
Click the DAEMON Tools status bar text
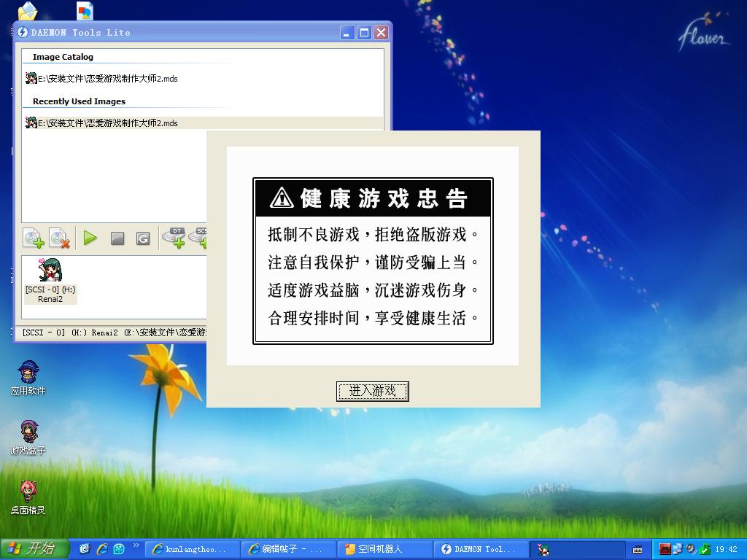click(x=114, y=332)
